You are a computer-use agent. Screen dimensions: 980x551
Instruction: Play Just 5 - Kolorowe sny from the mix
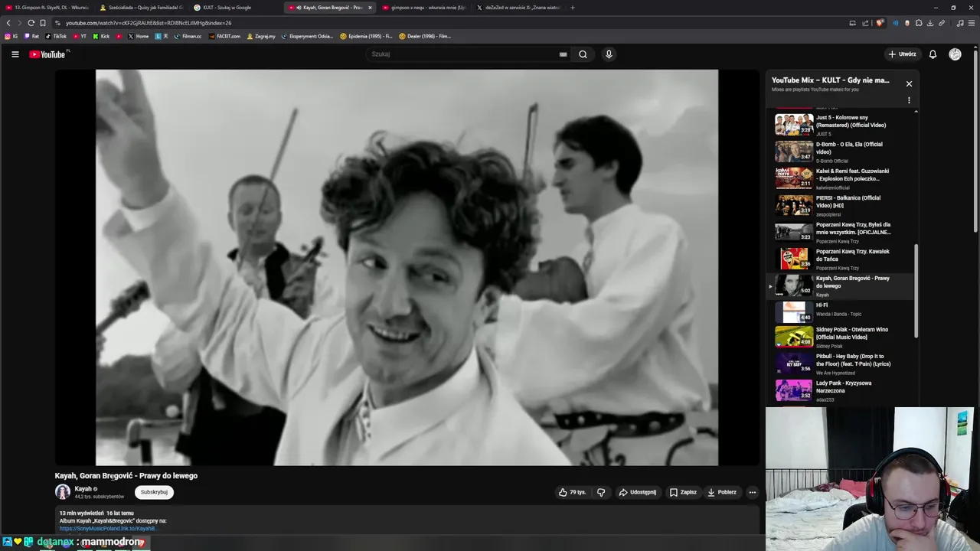coord(841,125)
